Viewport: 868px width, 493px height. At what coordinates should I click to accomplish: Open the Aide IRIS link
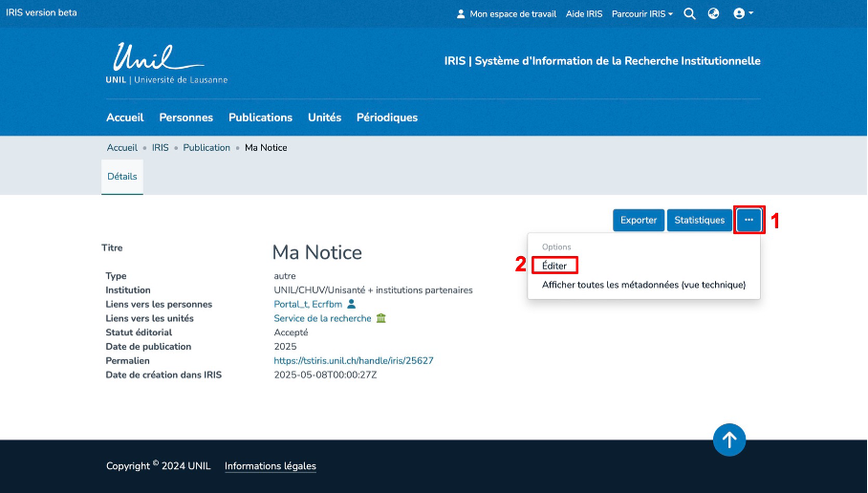click(584, 14)
